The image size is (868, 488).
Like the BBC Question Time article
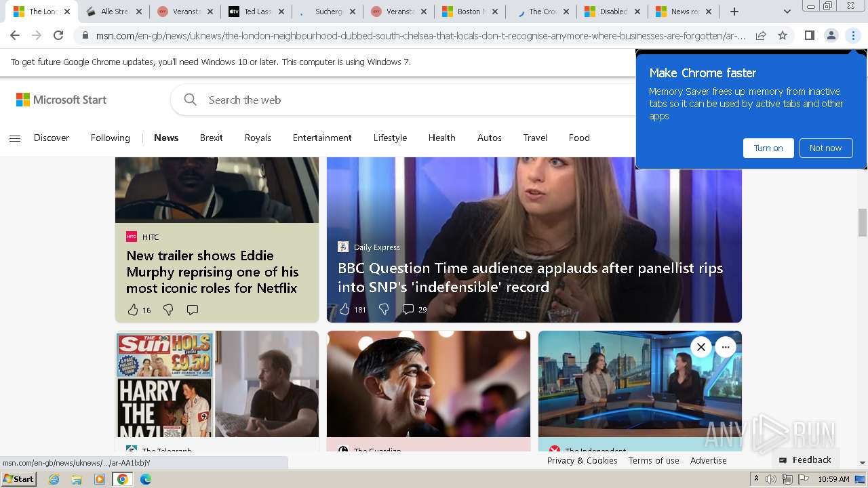[x=344, y=309]
